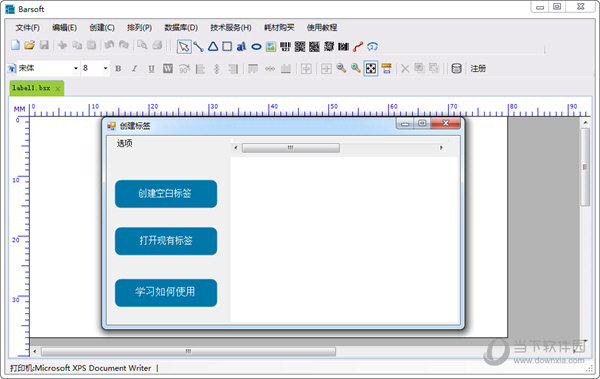The width and height of the screenshot is (600, 379).
Task: Select the 1D barcode tool
Action: click(285, 47)
